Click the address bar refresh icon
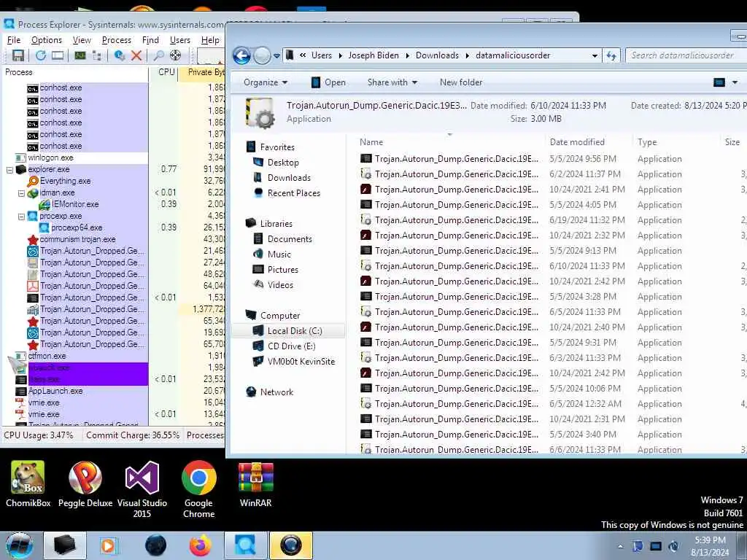The height and width of the screenshot is (560, 747). pos(611,55)
